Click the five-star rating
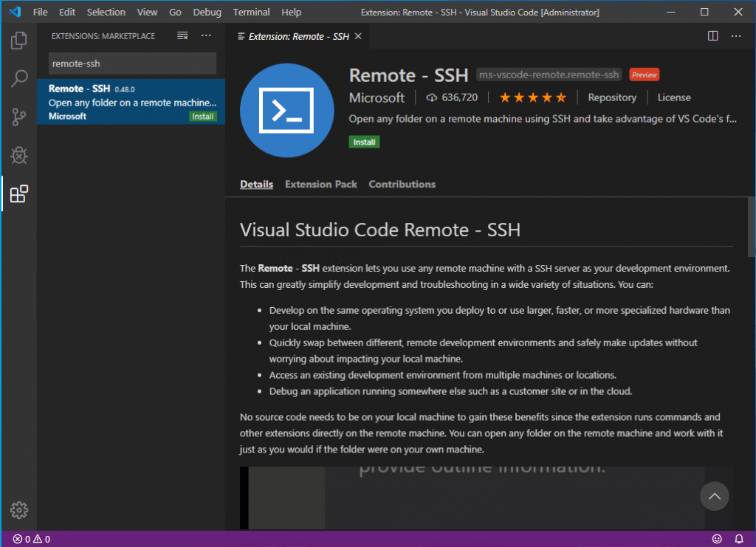Viewport: 756px width, 547px height. click(x=533, y=98)
